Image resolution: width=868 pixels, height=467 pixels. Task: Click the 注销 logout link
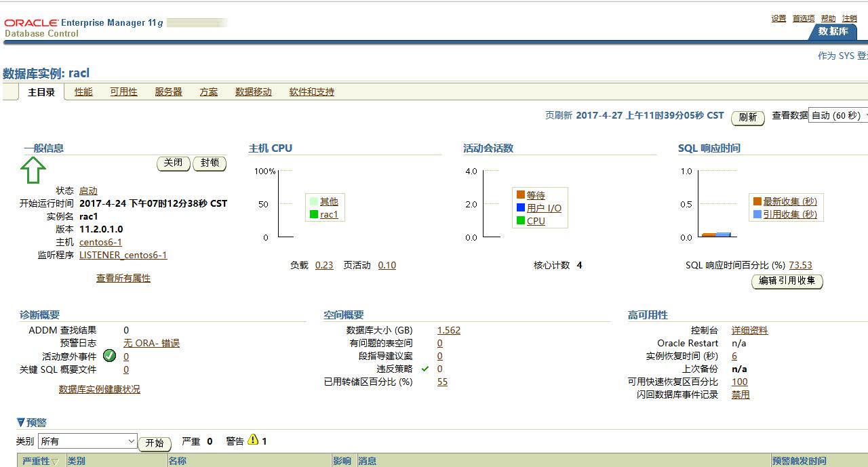(x=850, y=18)
